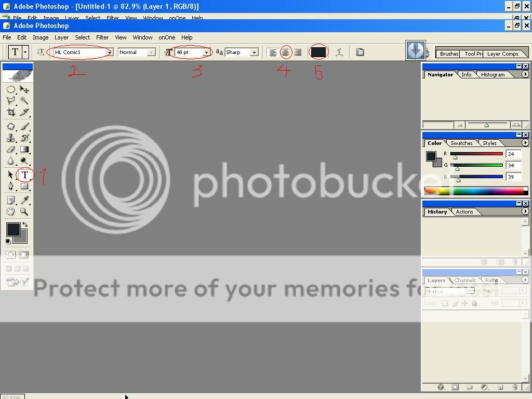Open the Layer Comps palette
The image size is (532, 399).
[502, 54]
